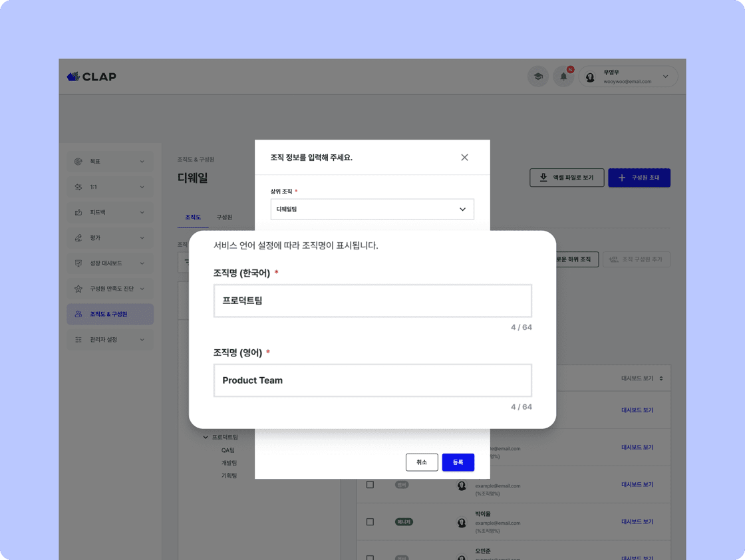Click the plus icon on 구성원 초대
Screen dimensions: 745x560
(621, 178)
